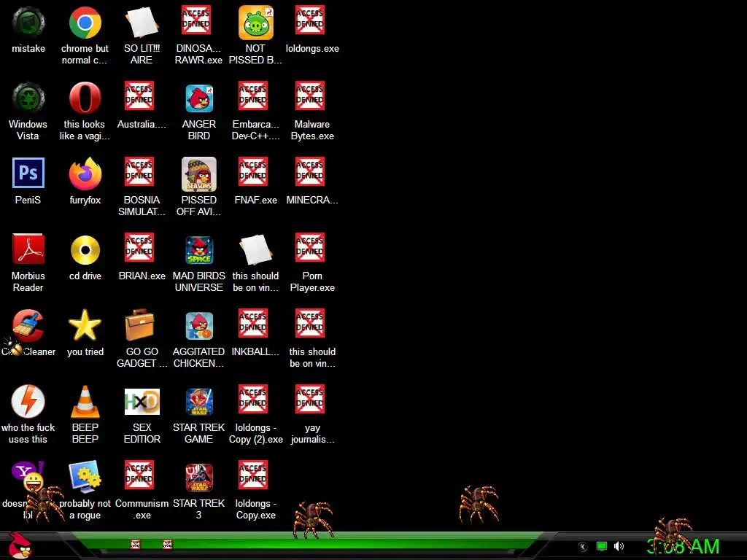This screenshot has width=747, height=560.
Task: Open the 'you tried' star icon
Action: tap(85, 325)
